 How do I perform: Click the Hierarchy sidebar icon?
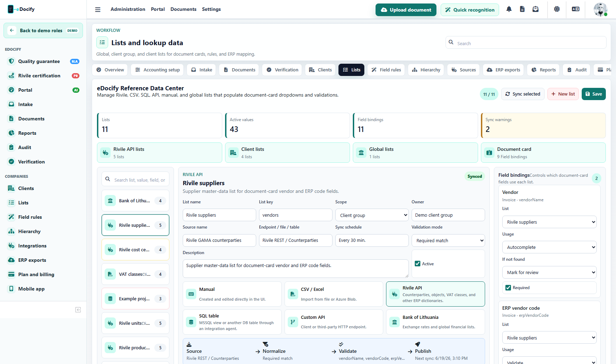pos(12,231)
